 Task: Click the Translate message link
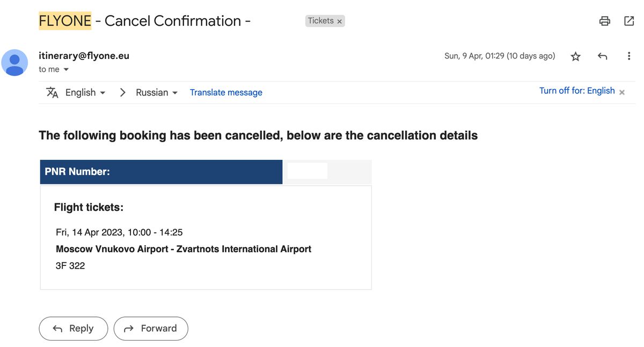click(x=226, y=92)
